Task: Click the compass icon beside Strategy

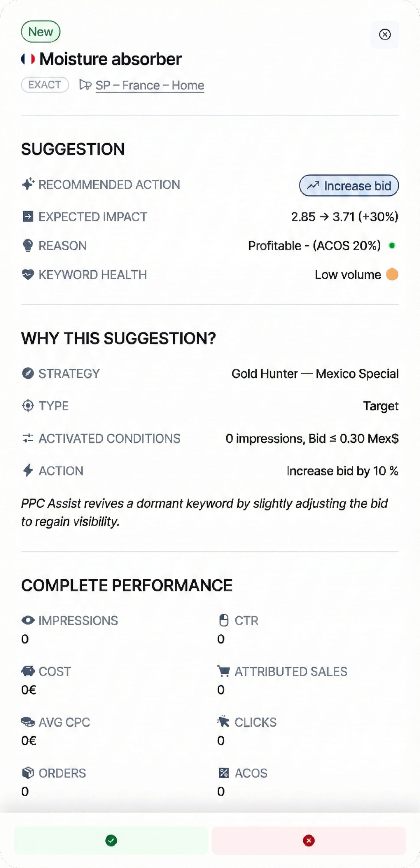Action: (28, 373)
